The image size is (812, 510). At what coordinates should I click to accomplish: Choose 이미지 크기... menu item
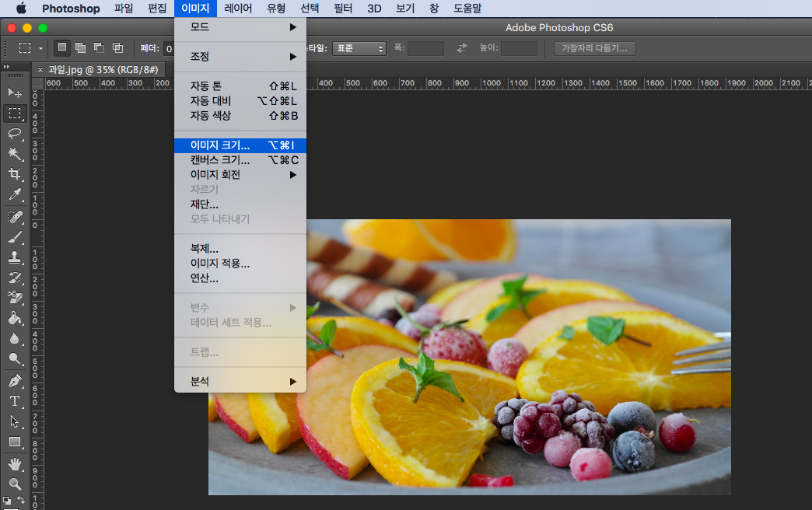[x=240, y=145]
